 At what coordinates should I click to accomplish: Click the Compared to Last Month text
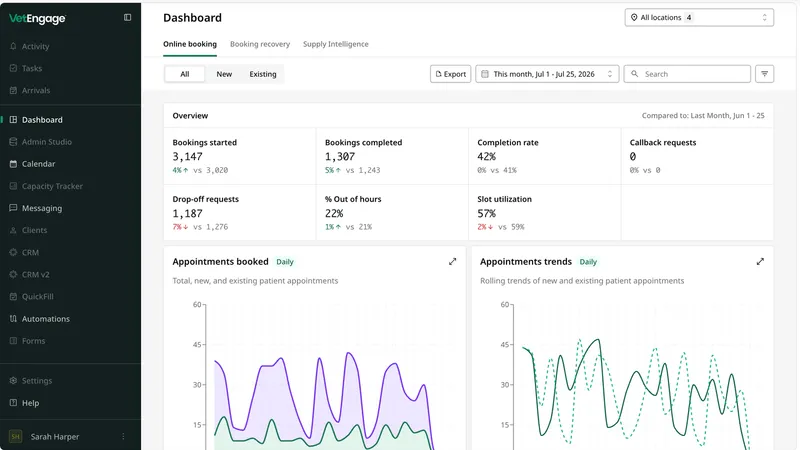tap(703, 116)
